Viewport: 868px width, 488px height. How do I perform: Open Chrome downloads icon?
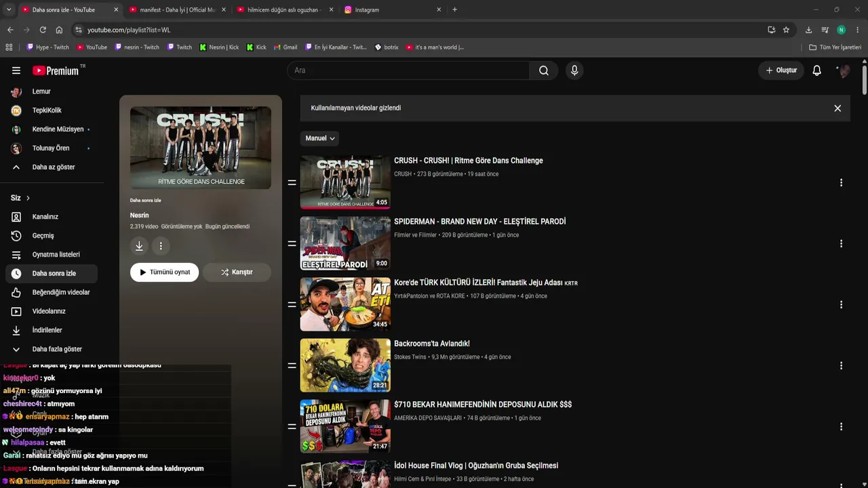808,30
